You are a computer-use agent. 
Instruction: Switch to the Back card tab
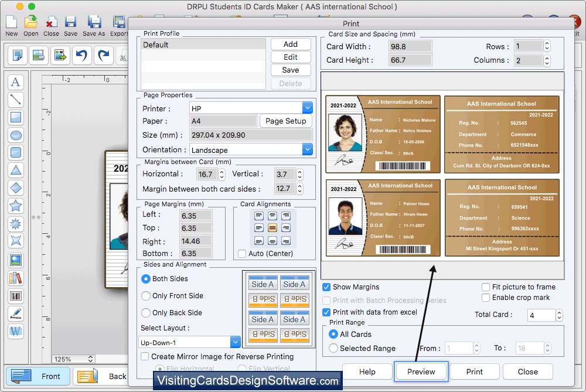point(100,376)
